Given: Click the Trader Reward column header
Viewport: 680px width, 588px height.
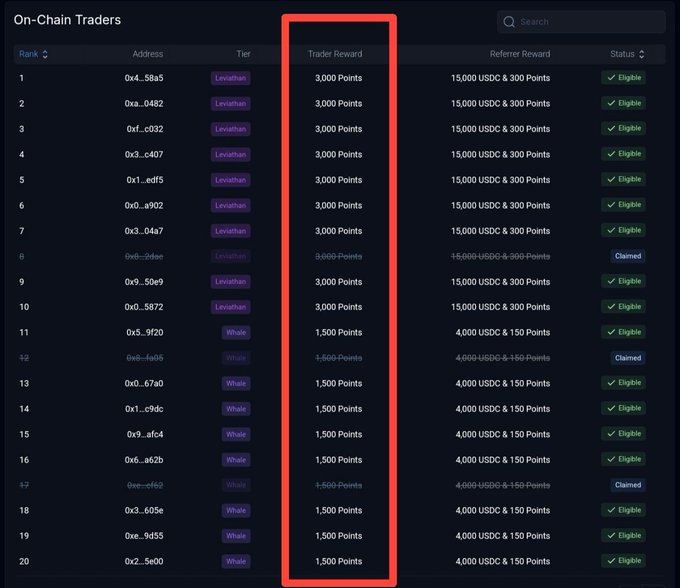Looking at the screenshot, I should 335,54.
